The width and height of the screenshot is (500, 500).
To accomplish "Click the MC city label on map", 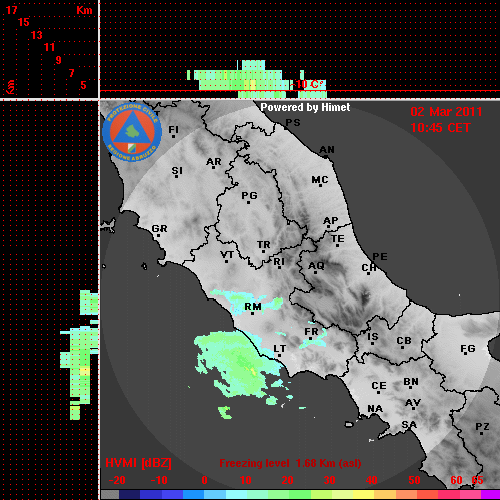I will (x=320, y=180).
